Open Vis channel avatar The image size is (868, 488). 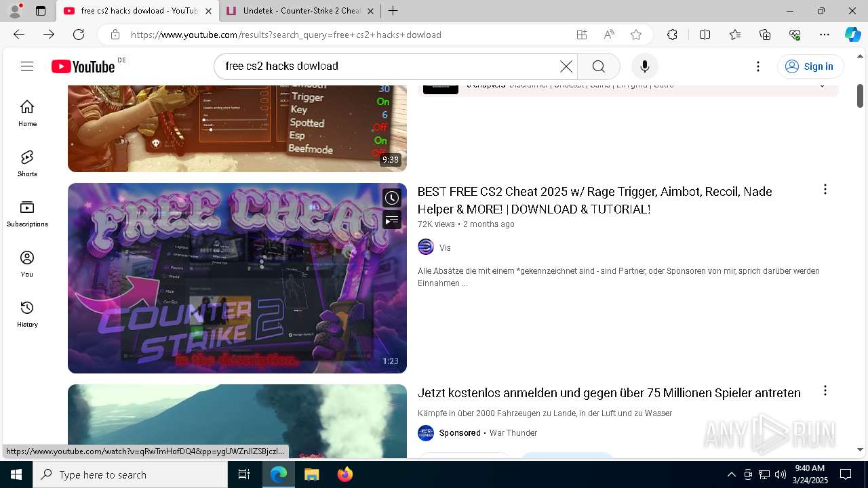point(426,247)
